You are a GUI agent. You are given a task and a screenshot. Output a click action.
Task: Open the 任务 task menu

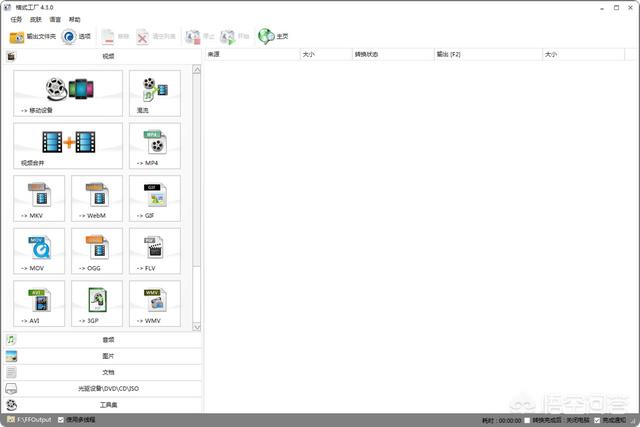(16, 20)
